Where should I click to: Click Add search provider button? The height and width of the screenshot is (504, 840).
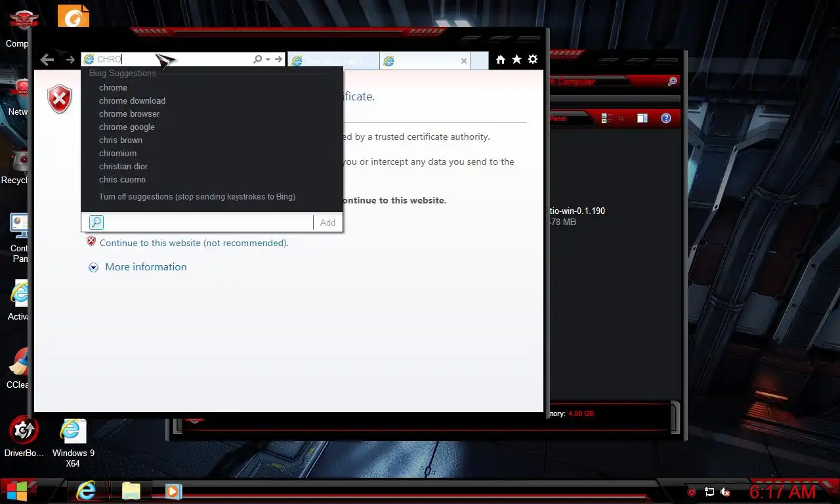pyautogui.click(x=327, y=222)
